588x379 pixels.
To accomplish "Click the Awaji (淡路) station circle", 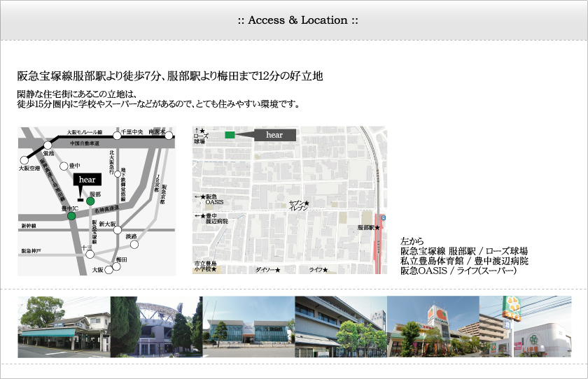I will click(x=134, y=244).
